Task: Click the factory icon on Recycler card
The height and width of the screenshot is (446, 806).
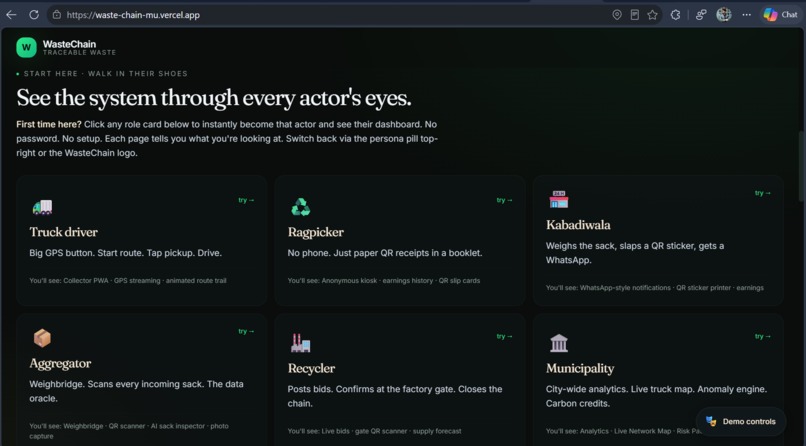Action: (301, 343)
